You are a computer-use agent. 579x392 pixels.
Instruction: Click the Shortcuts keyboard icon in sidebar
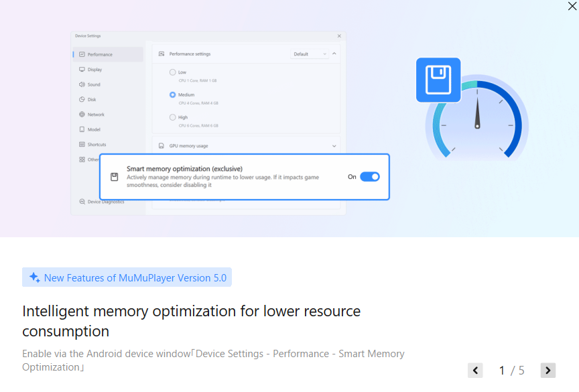tap(82, 144)
